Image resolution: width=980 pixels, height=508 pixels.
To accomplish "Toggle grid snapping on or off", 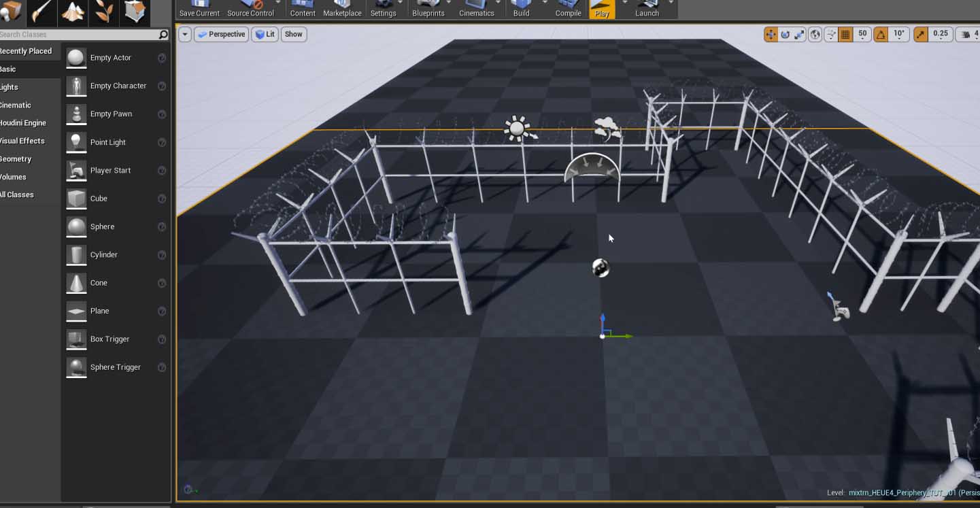I will 845,34.
